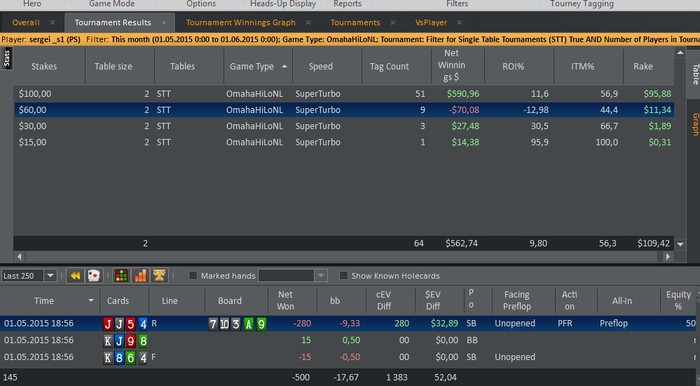The width and height of the screenshot is (700, 386).
Task: Enable the Marked hands checkbox
Action: tap(193, 276)
